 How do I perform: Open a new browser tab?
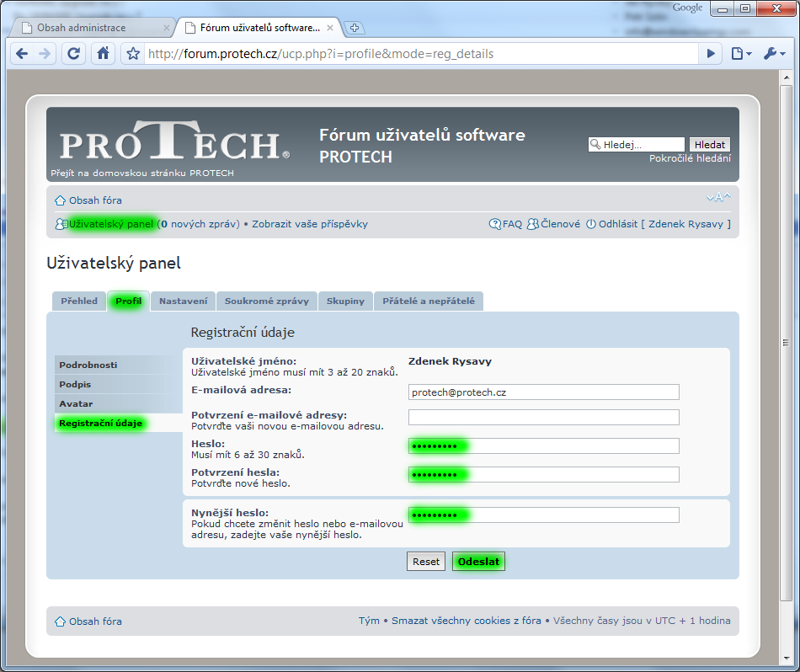pos(355,28)
